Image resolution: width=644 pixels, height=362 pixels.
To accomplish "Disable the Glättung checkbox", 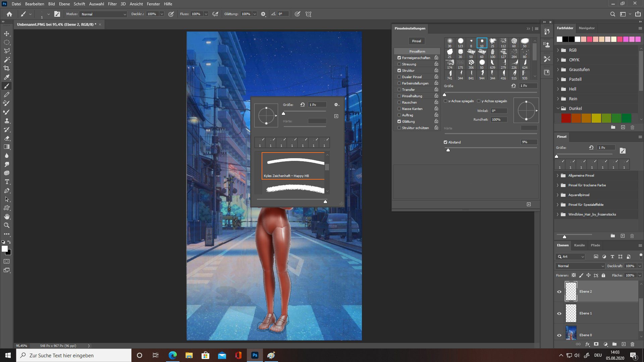I will click(x=399, y=121).
